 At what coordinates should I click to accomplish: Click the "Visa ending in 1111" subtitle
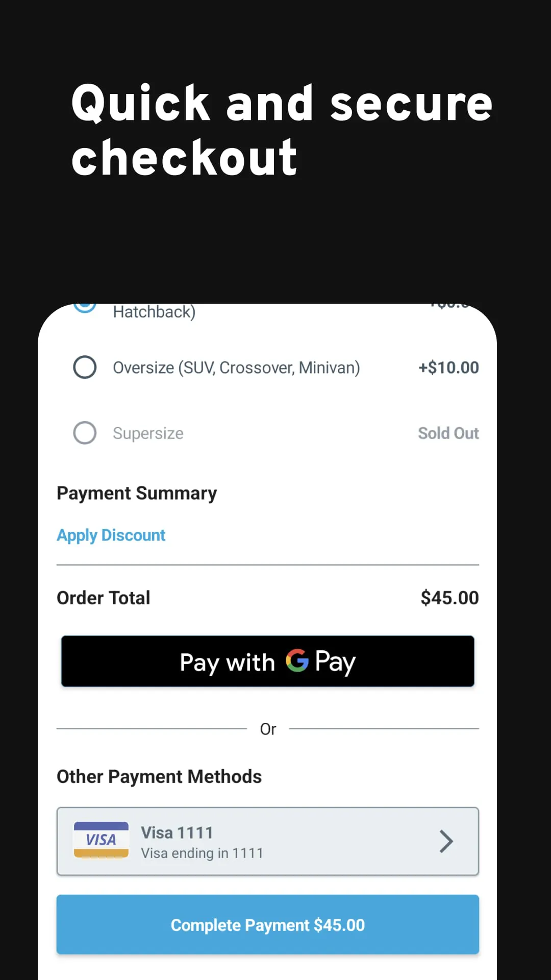pos(202,853)
